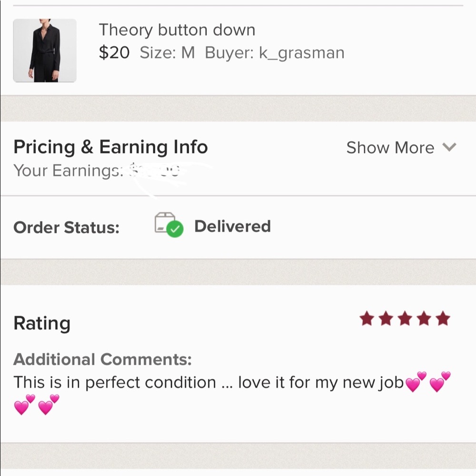Screen dimensions: 476x476
Task: Click the Rating section heading
Action: pos(42,323)
